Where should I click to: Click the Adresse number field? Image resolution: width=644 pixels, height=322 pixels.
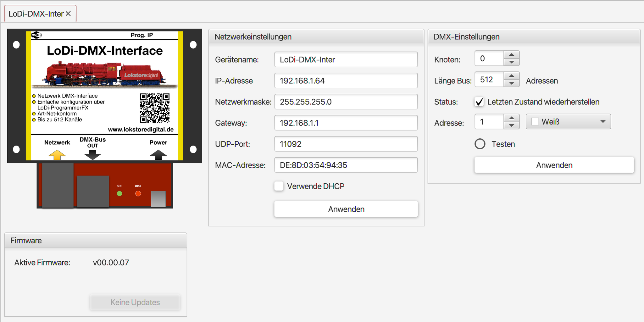[x=489, y=121]
